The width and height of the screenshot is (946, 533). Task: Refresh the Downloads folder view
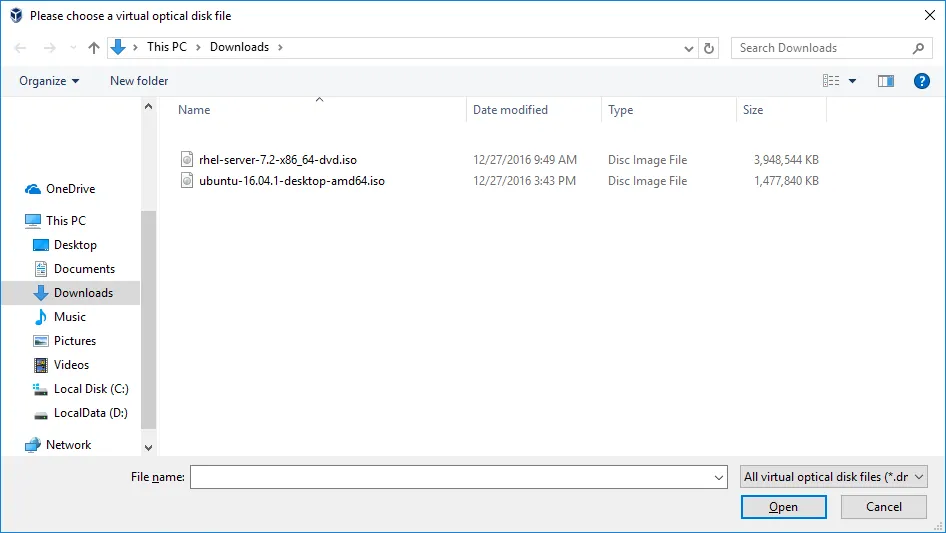click(709, 48)
